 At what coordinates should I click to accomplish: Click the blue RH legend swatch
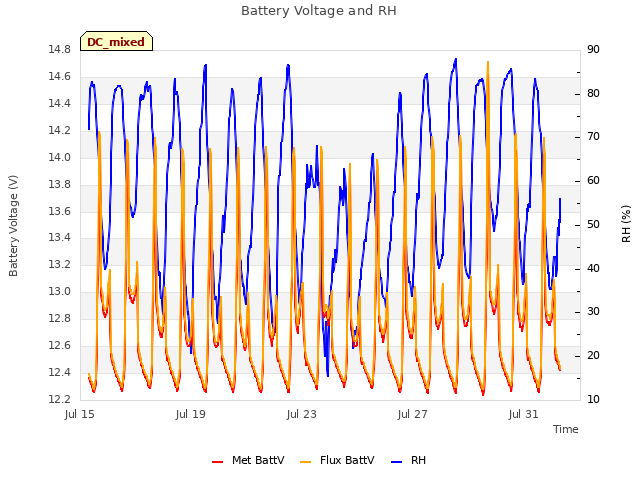[x=396, y=462]
